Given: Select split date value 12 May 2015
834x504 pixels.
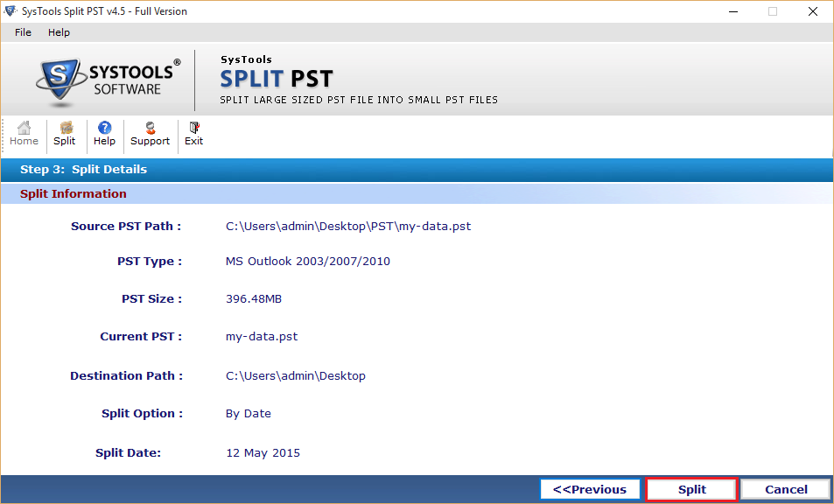Looking at the screenshot, I should pos(263,453).
